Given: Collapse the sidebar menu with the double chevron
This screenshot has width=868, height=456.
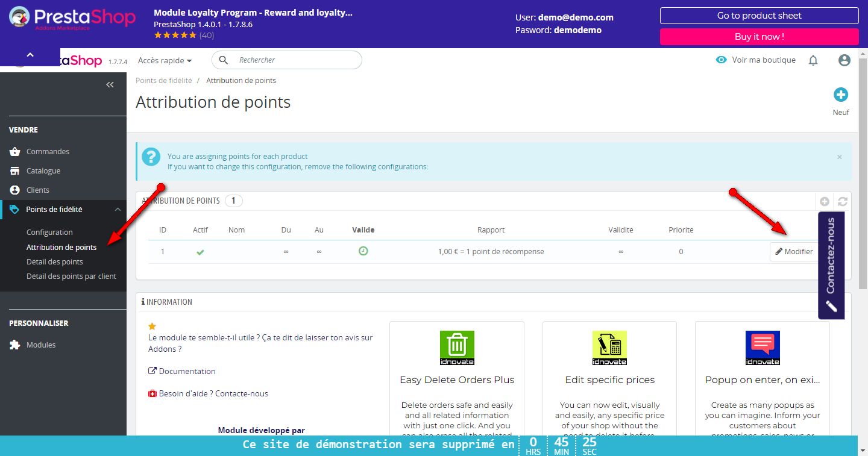Looking at the screenshot, I should 110,85.
